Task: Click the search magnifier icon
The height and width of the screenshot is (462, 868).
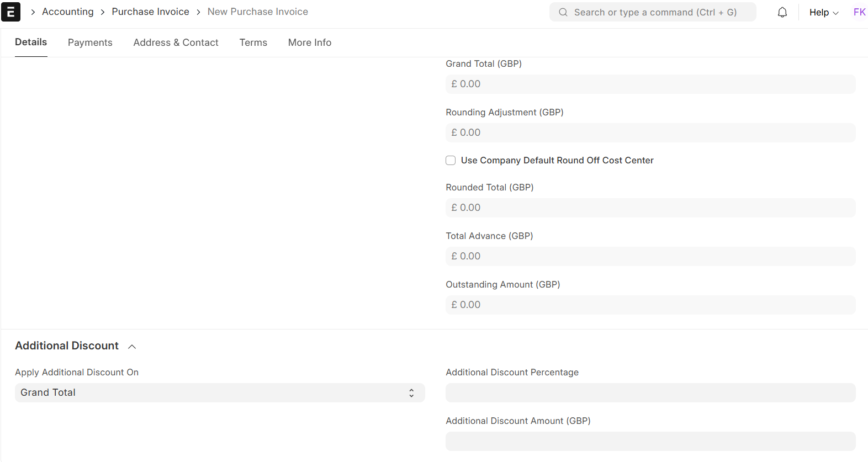Action: (563, 12)
